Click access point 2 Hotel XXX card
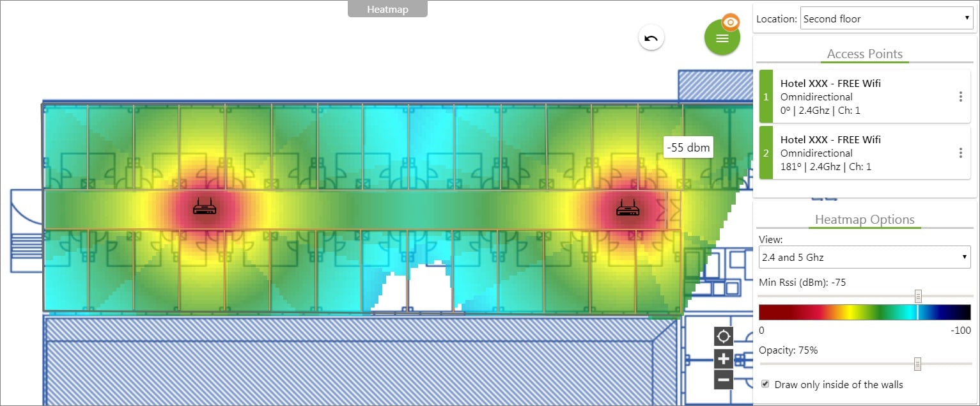The image size is (980, 406). coord(864,153)
